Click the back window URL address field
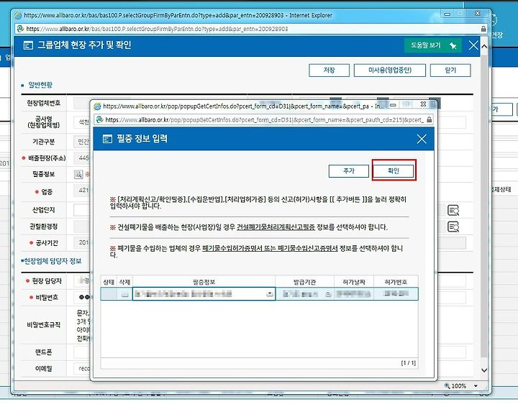Screen dimensions: 518x420 tap(251, 29)
